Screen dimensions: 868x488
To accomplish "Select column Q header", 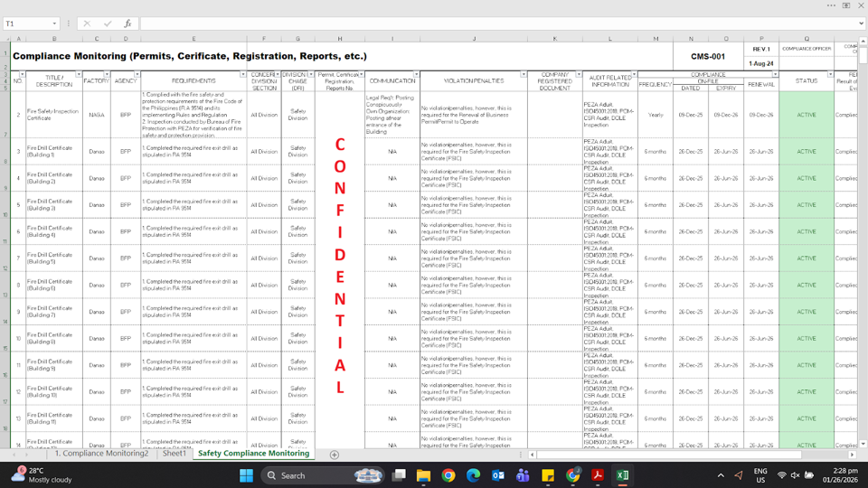I will tap(807, 39).
